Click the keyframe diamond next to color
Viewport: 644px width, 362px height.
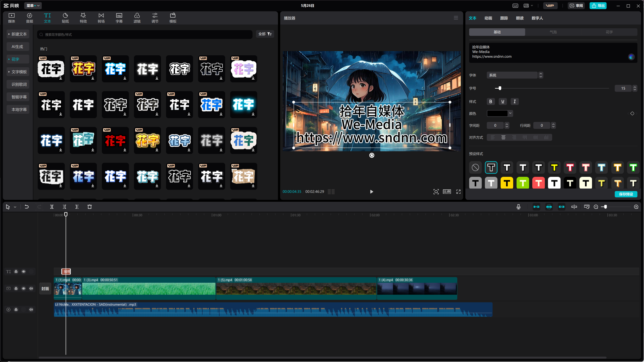(x=632, y=113)
